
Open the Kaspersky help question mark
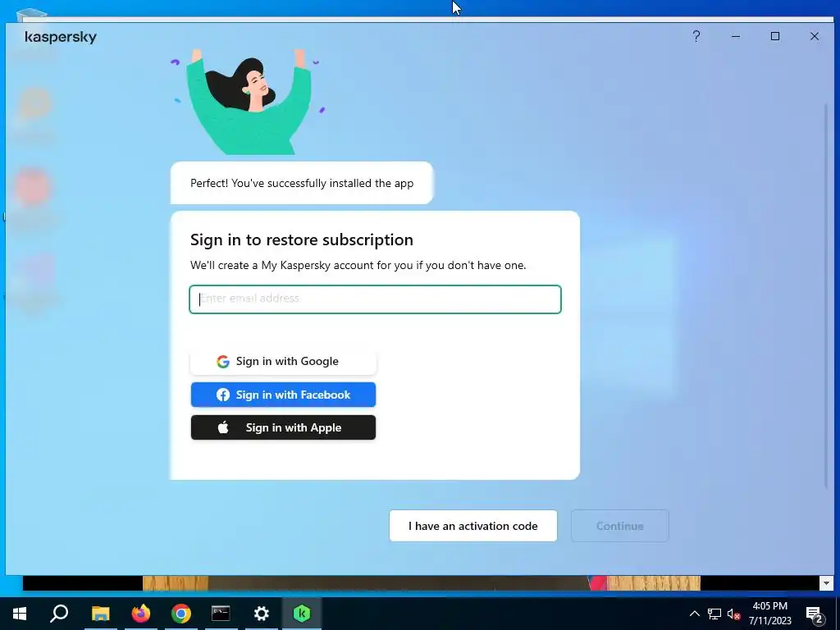696,36
